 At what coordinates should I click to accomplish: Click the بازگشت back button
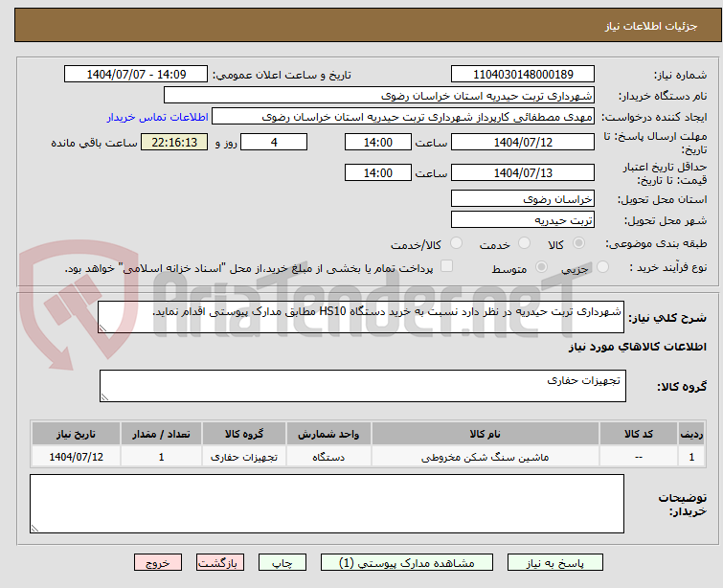(x=220, y=563)
